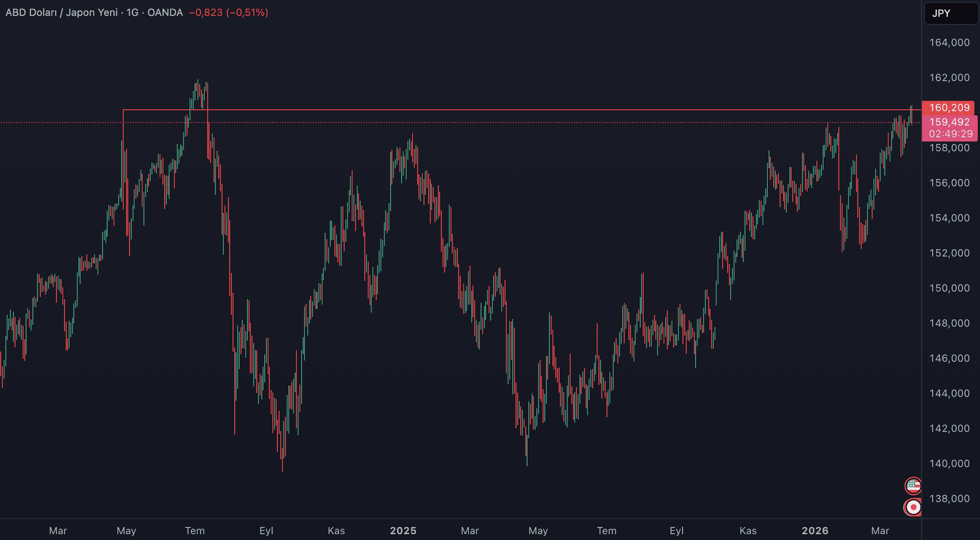Click the 144,000 price scale label

click(x=949, y=394)
